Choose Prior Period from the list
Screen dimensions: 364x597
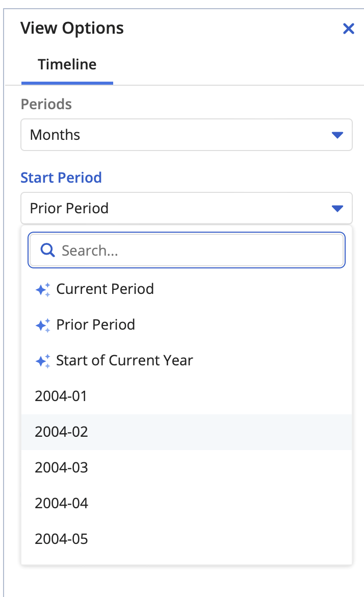coord(96,325)
